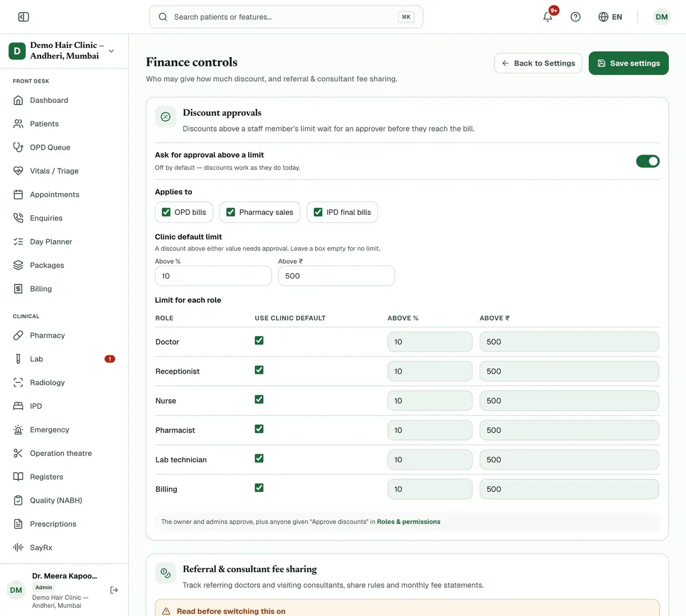Click the Radiology scan icon
Image resolution: width=686 pixels, height=616 pixels.
click(x=18, y=383)
